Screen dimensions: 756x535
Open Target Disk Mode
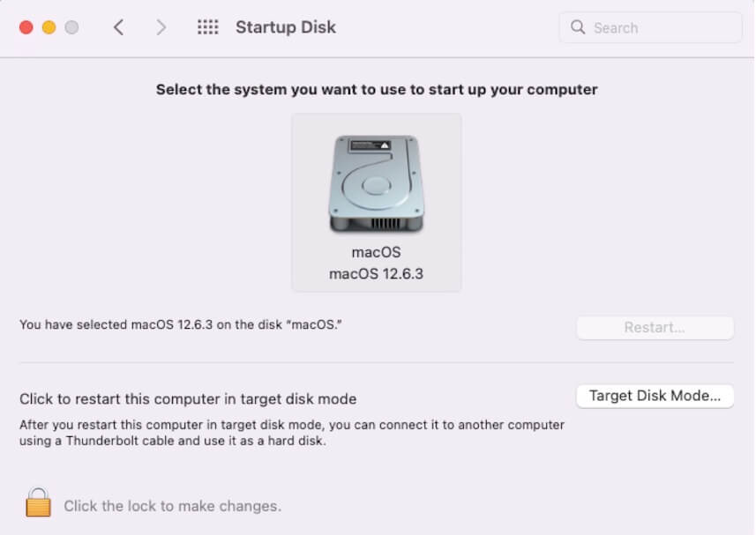(655, 397)
